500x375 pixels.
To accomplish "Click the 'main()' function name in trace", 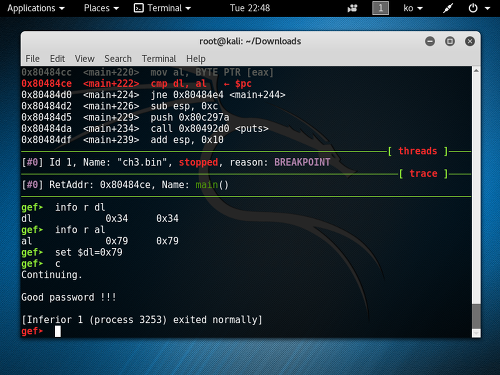I will (212, 185).
